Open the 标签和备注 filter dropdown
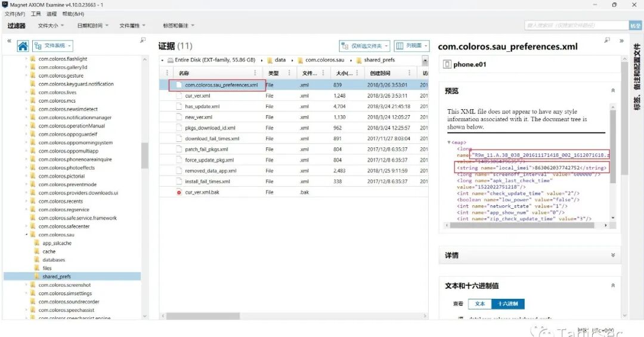The height and width of the screenshot is (337, 644). [x=179, y=26]
